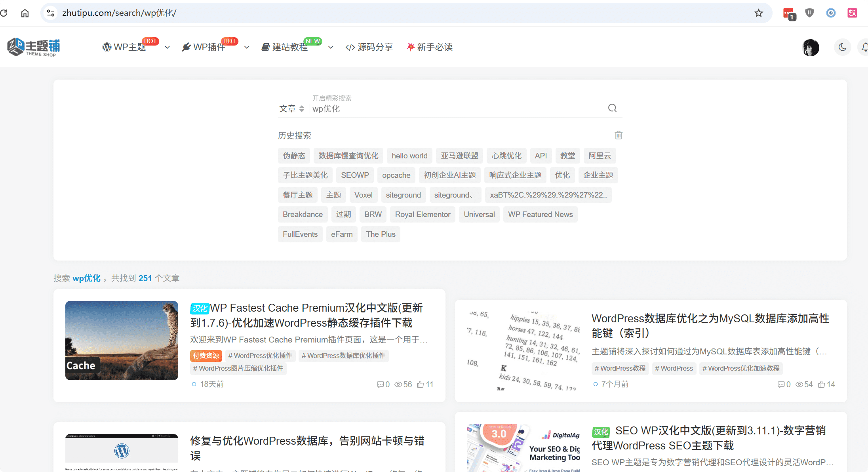Open 修复与优化WordPress数据库 article title
Screen dimensions: 868x472
tap(307, 448)
